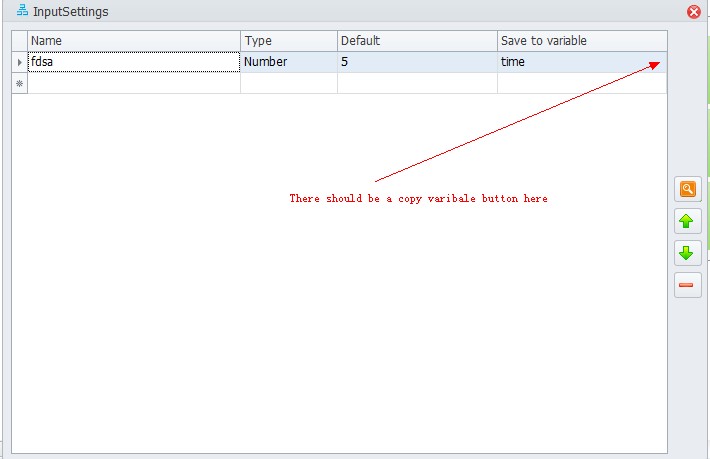Move row down with green arrow
The height and width of the screenshot is (459, 710).
pyautogui.click(x=687, y=253)
